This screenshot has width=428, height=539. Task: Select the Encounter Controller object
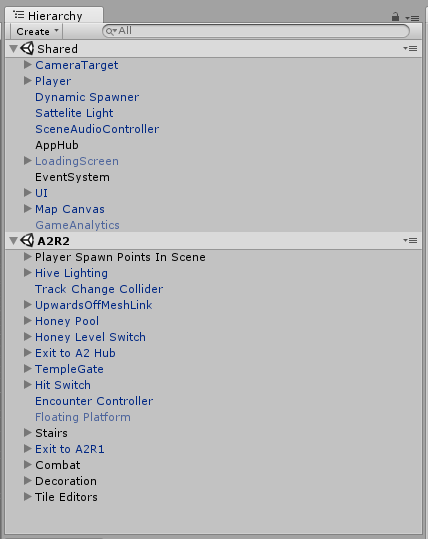pyautogui.click(x=94, y=401)
